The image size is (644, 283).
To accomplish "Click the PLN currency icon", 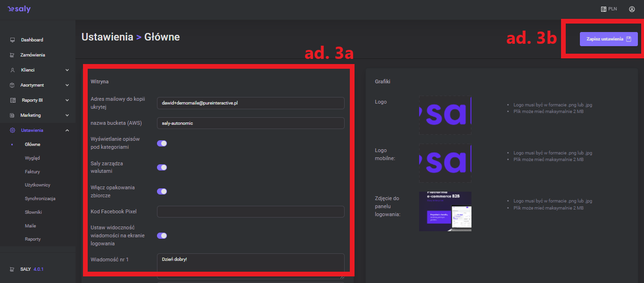I will point(603,9).
